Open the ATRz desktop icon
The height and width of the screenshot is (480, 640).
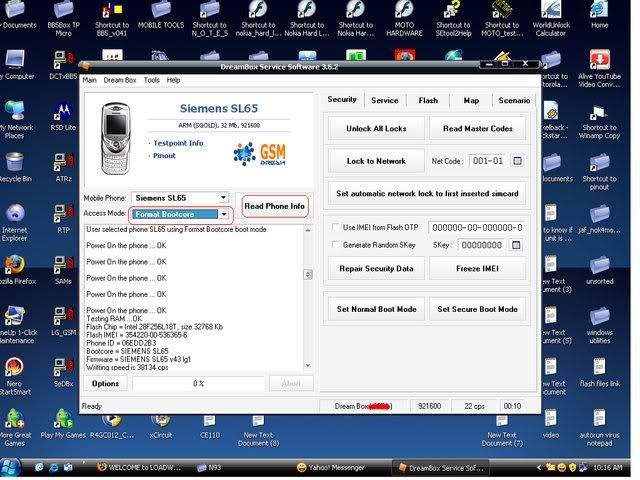click(x=63, y=168)
